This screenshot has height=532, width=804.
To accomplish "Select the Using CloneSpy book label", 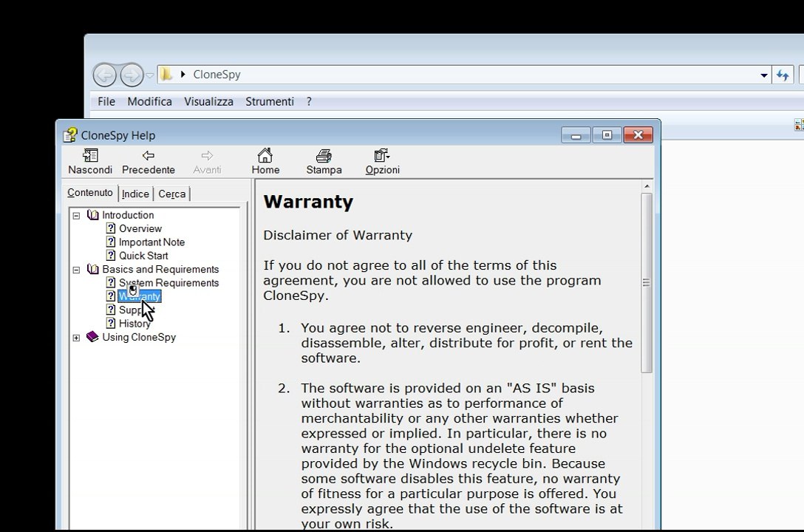I will pos(139,337).
